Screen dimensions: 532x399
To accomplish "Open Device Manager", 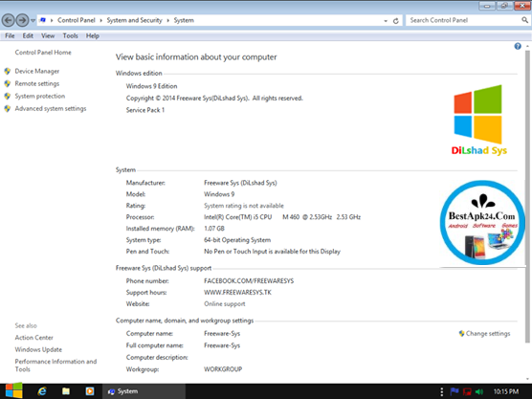I will click(37, 71).
